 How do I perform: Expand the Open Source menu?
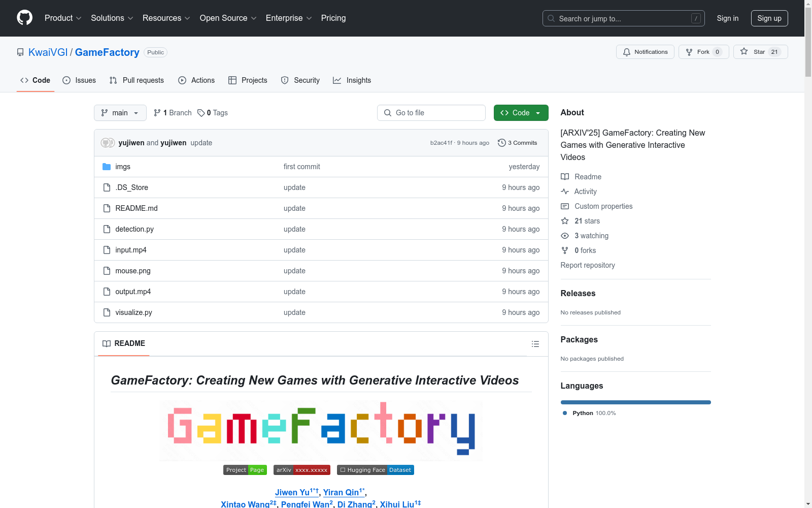tap(228, 18)
